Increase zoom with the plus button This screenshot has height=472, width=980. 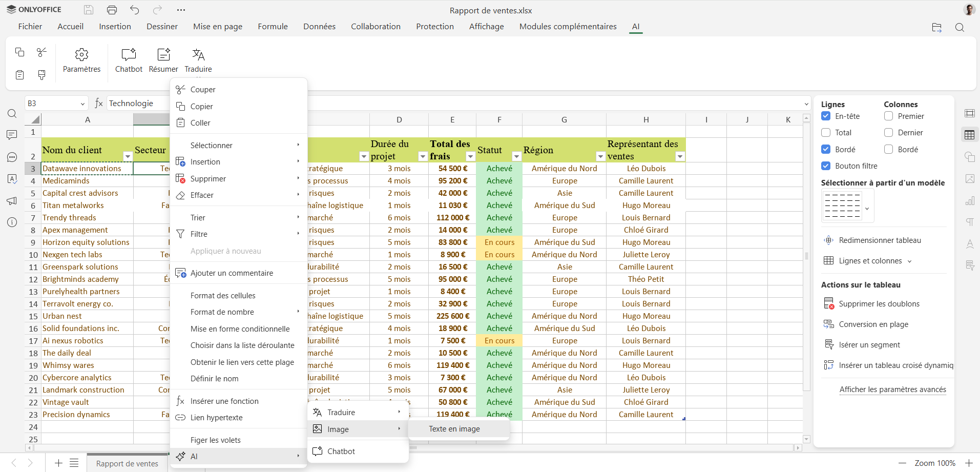(x=969, y=463)
